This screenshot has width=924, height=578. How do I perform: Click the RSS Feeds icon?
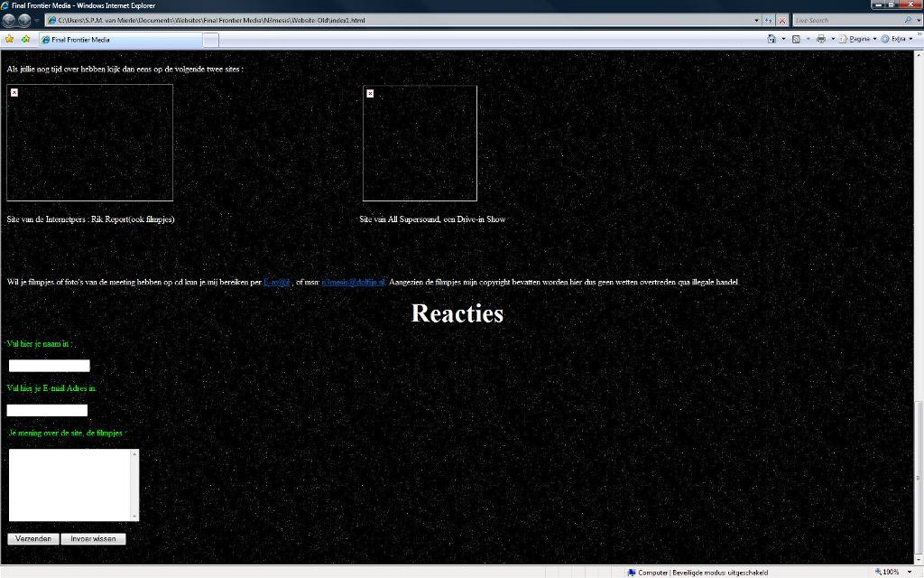(x=796, y=39)
